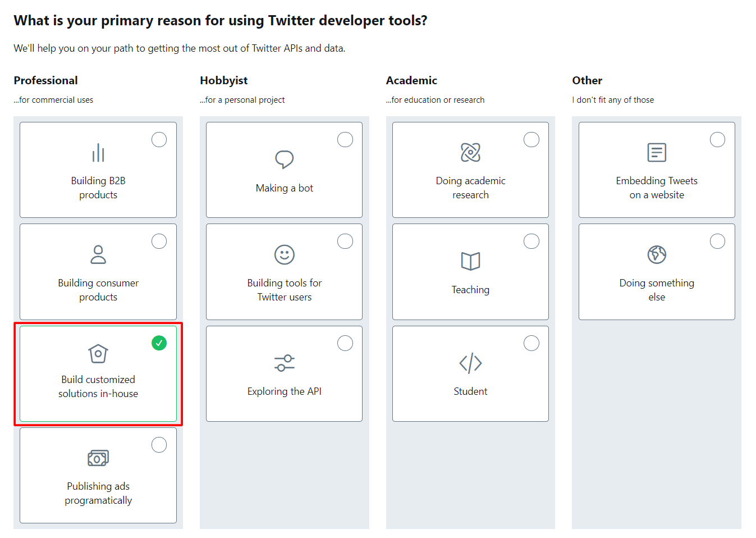Click the smiley icon for Twitter user tools
This screenshot has width=756, height=538.
click(x=285, y=254)
